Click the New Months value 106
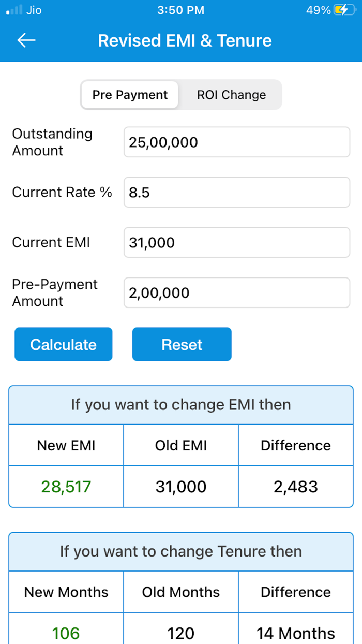This screenshot has height=644, width=362. point(66,633)
